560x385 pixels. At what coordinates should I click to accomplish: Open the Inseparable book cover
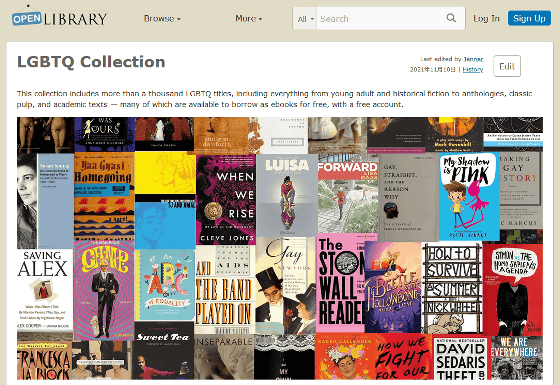pyautogui.click(x=224, y=357)
